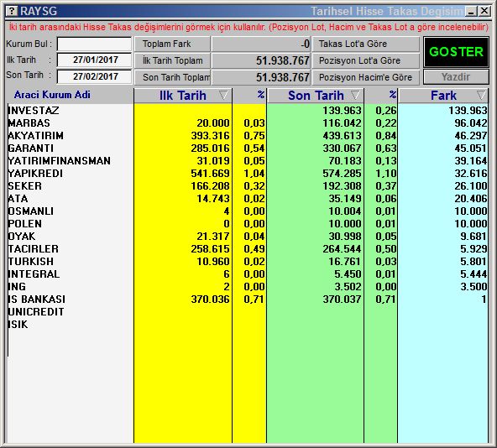Click the help question mark icon

[x=12, y=12]
